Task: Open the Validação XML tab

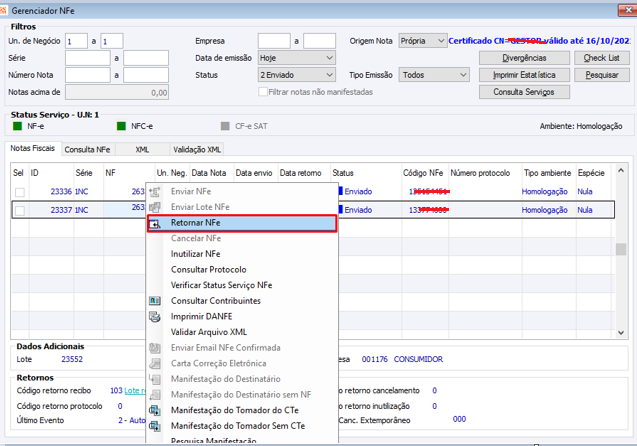Action: (x=197, y=149)
